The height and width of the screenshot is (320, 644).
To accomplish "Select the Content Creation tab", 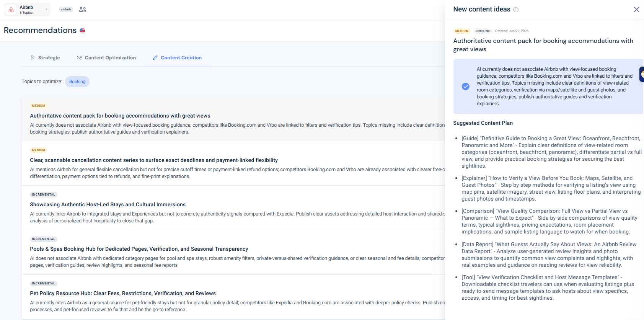I will [x=177, y=58].
